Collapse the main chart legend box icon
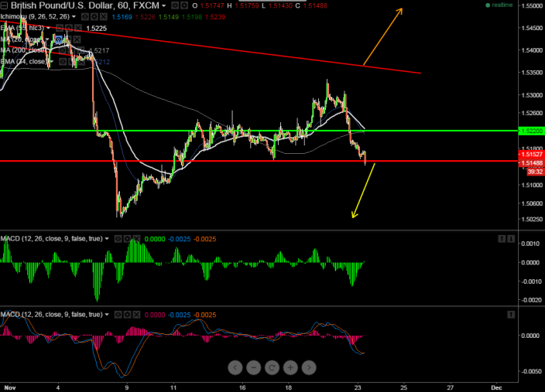545x392 pixels. click(x=4, y=5)
